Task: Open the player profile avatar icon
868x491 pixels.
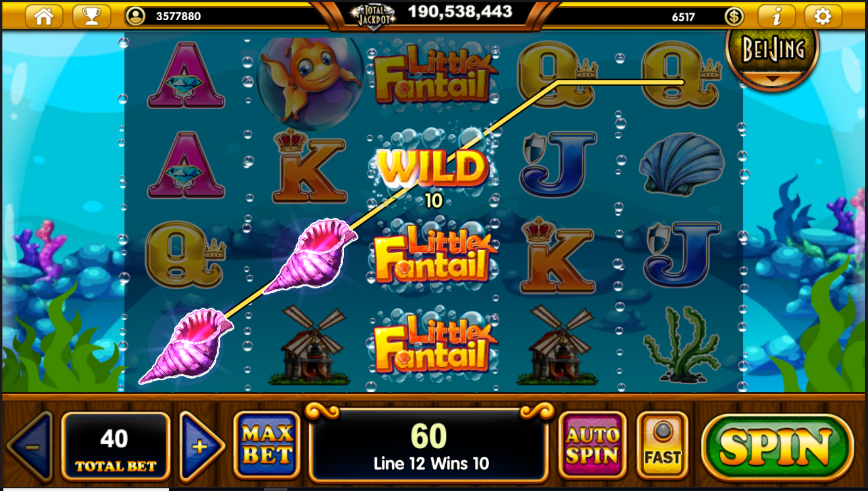Action: coord(136,16)
